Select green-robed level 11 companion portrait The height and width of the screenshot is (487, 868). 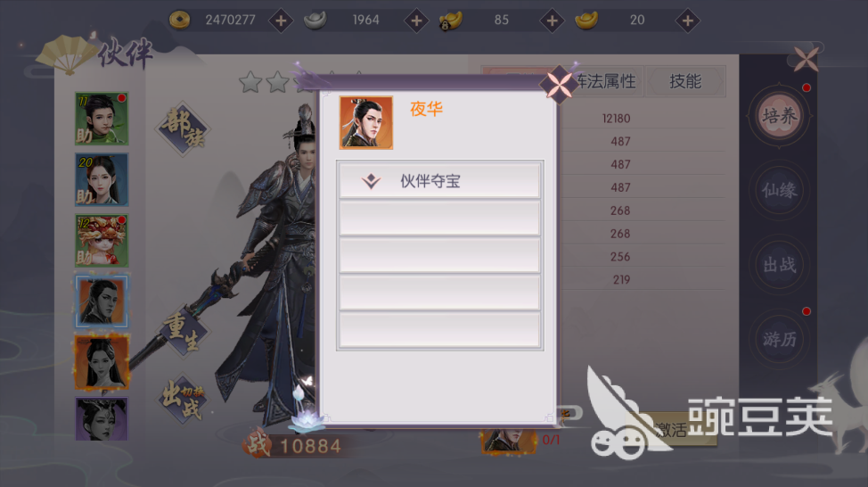102,119
